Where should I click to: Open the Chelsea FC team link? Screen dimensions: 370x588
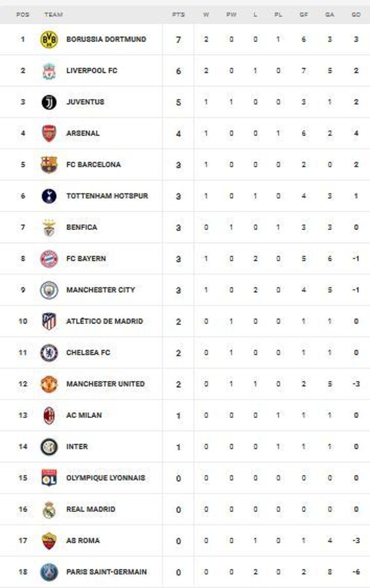coord(88,353)
